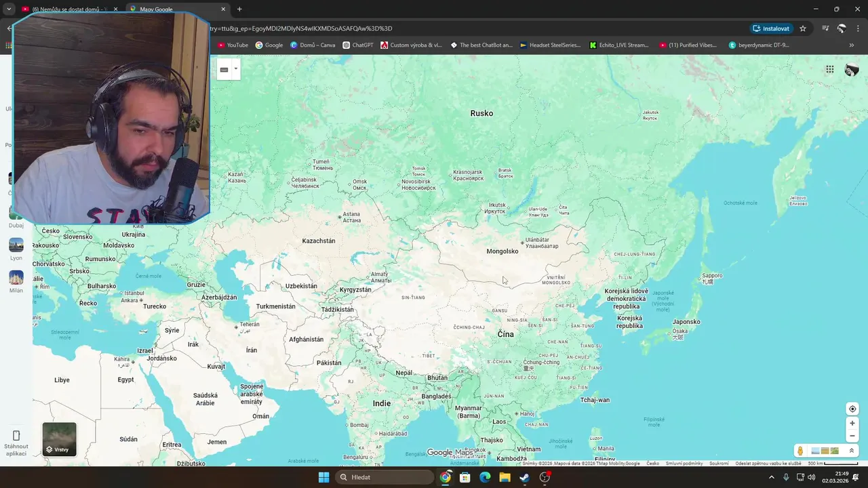The height and width of the screenshot is (488, 868).
Task: Open the red-badged circular taskbar icon
Action: (x=545, y=477)
